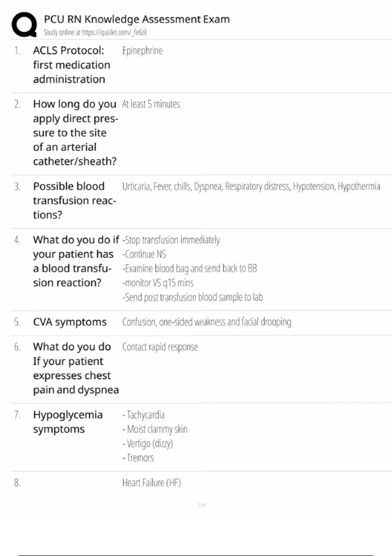Click the 1/8 page number indicator
Viewport: 392px width, 556px height.
pos(202,505)
